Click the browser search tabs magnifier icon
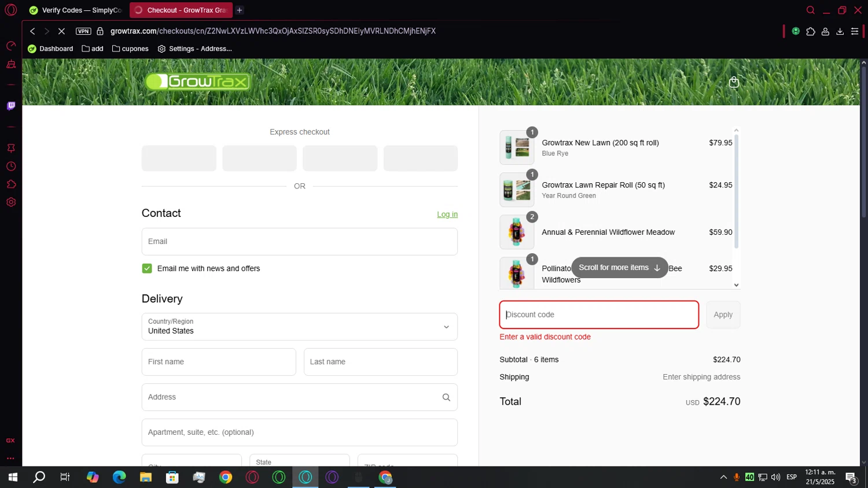 pos(811,10)
